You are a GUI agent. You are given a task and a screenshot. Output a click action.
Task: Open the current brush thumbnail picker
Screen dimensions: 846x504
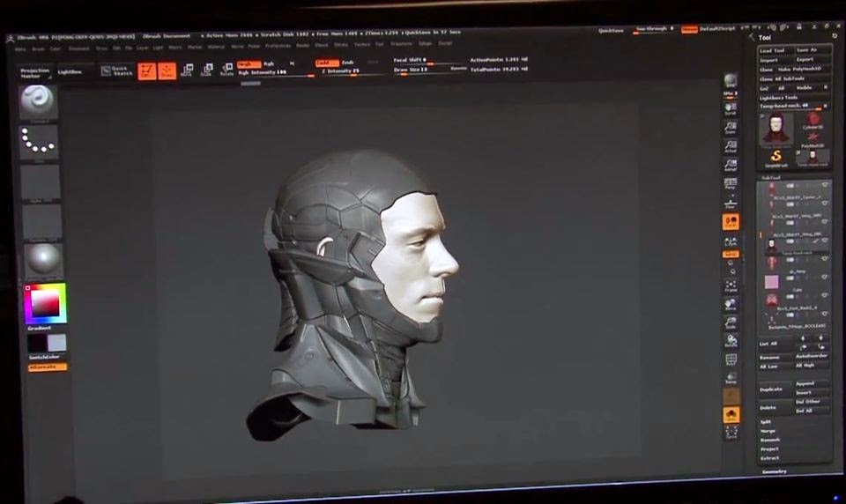point(38,101)
